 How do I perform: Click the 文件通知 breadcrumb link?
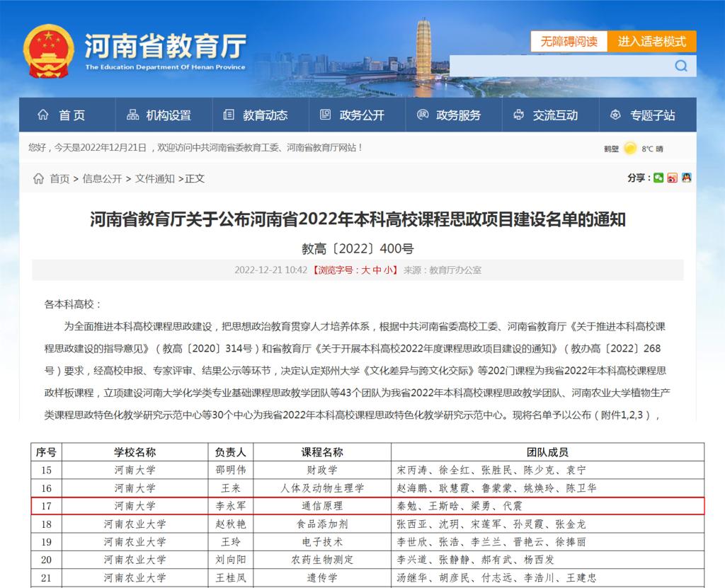tap(155, 179)
